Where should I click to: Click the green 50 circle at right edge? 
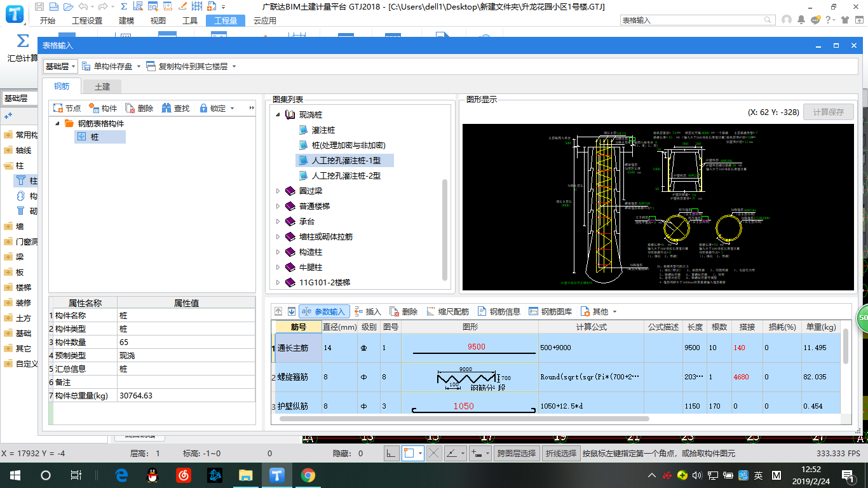click(x=862, y=317)
